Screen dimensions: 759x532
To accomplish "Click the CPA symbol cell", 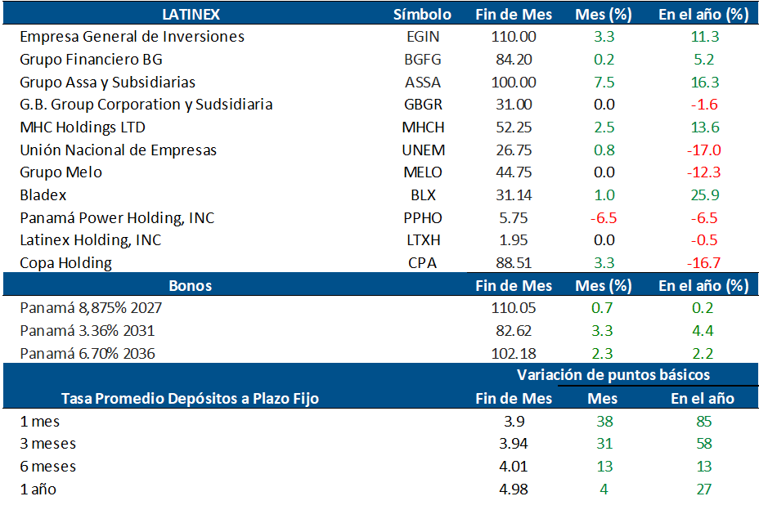I will click(x=422, y=262).
